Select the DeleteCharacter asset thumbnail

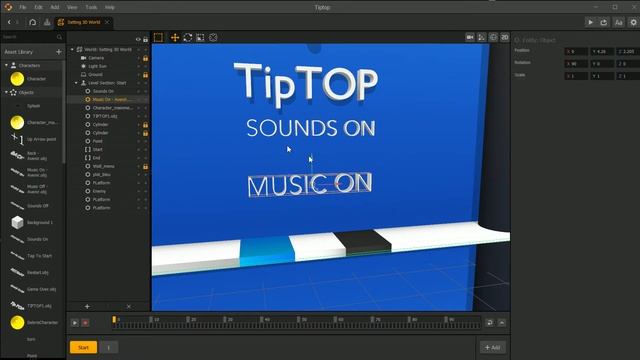[17, 322]
